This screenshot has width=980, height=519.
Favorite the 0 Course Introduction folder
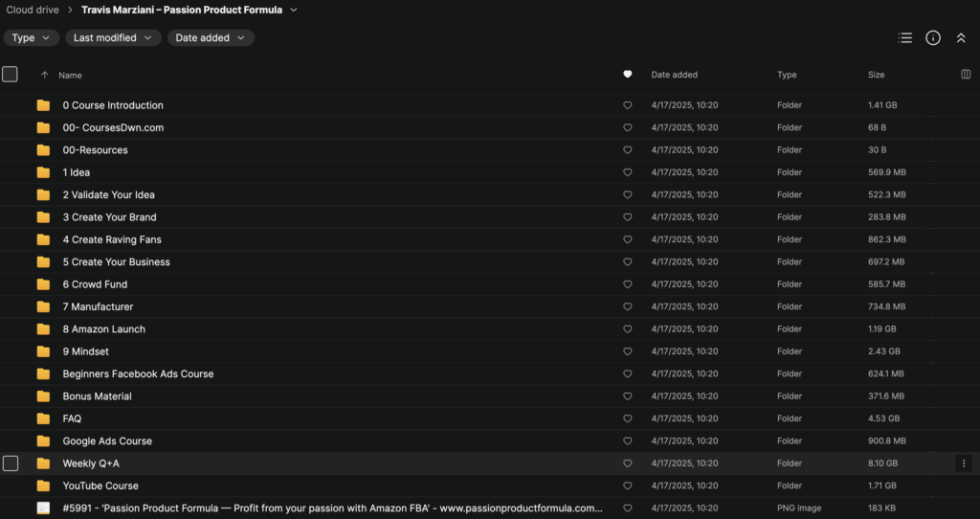628,105
